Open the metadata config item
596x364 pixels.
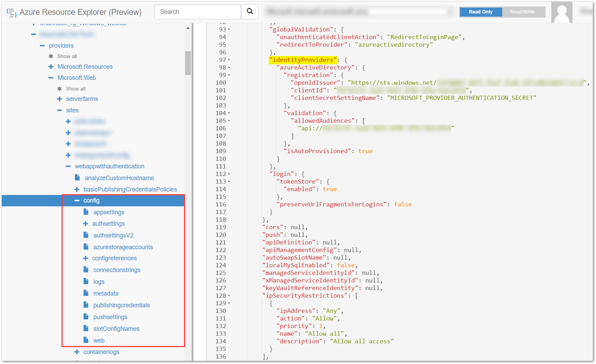tap(106, 293)
